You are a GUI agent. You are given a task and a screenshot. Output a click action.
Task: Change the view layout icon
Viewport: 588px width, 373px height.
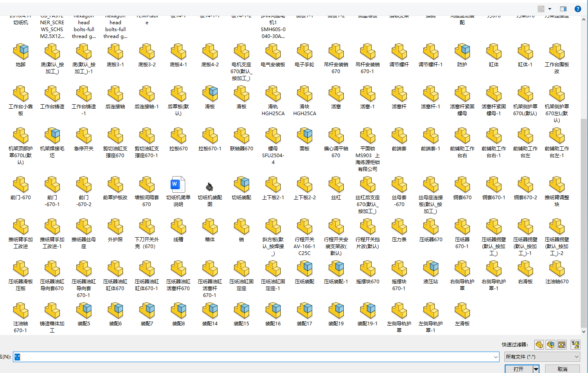point(541,9)
